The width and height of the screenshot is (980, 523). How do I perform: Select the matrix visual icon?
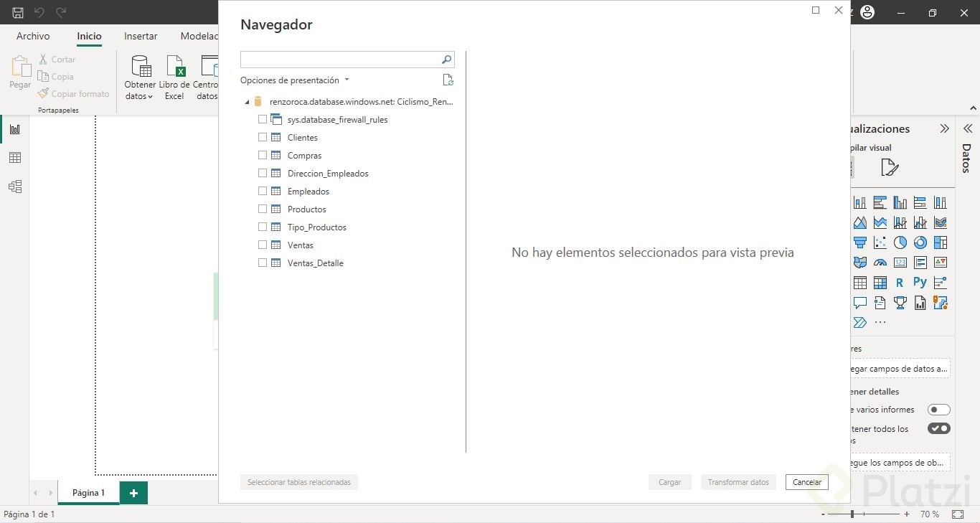pos(880,283)
